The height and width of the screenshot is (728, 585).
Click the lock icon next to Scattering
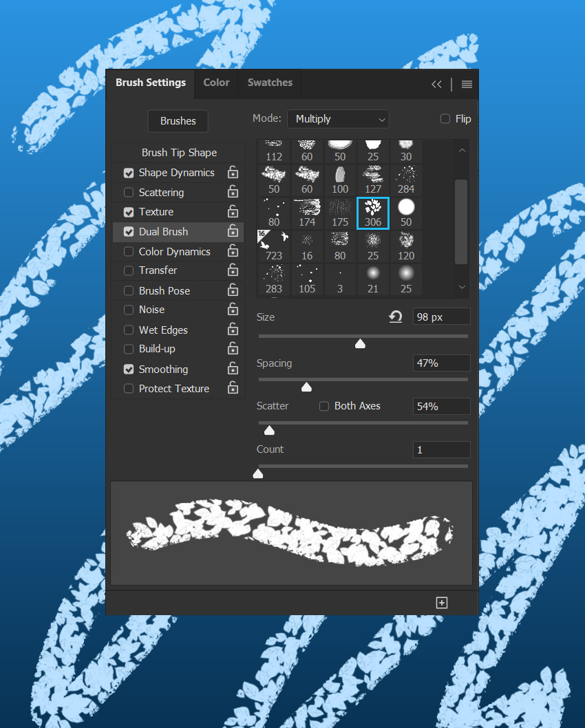click(x=233, y=192)
